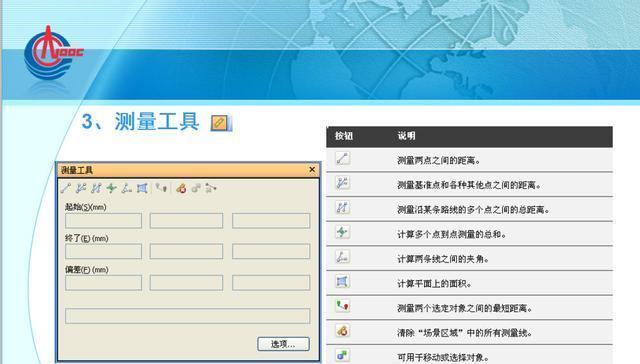Select Point Line tool in dialog toolbar
The width and height of the screenshot is (640, 364).
(x=96, y=188)
